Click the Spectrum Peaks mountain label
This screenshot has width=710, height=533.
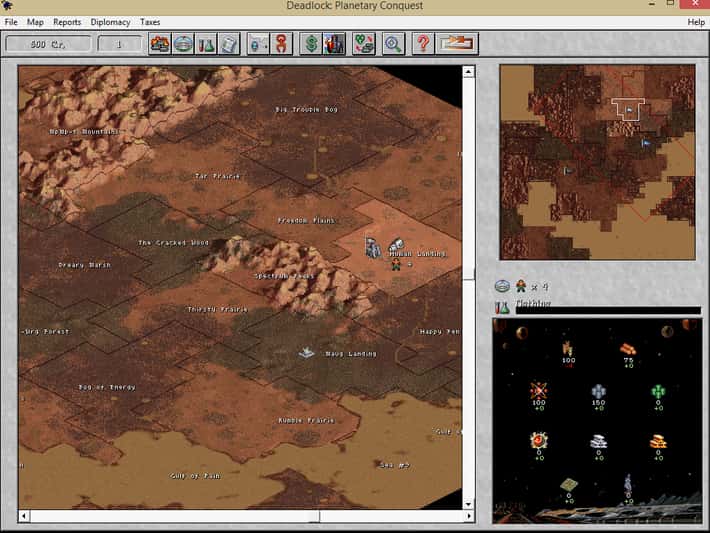pos(284,276)
